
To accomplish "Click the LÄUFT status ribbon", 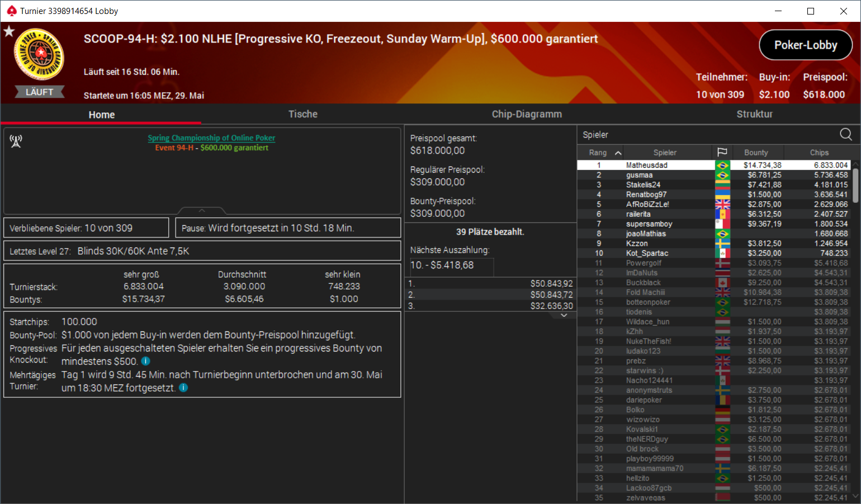I will pos(39,92).
